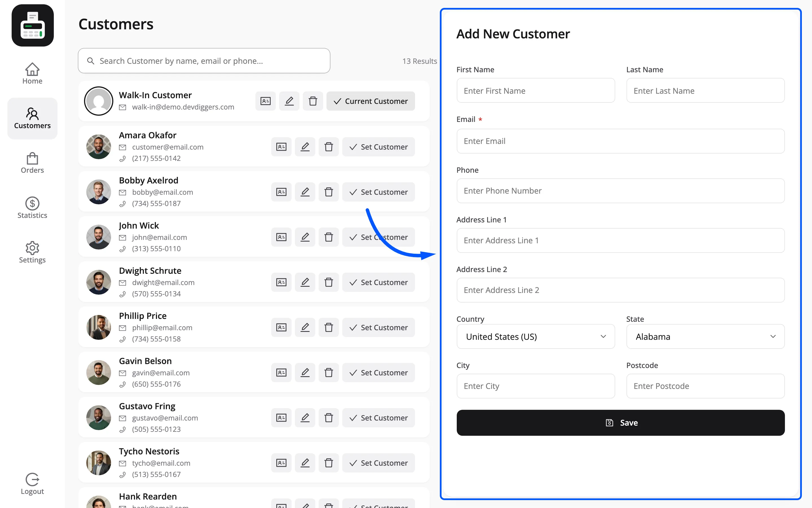This screenshot has height=508, width=812.
Task: Click Phillip Price's avatar
Action: point(99,327)
